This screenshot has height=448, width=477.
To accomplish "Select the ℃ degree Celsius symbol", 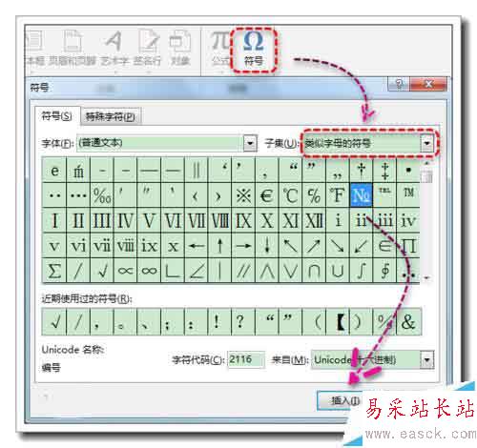I will pos(290,194).
